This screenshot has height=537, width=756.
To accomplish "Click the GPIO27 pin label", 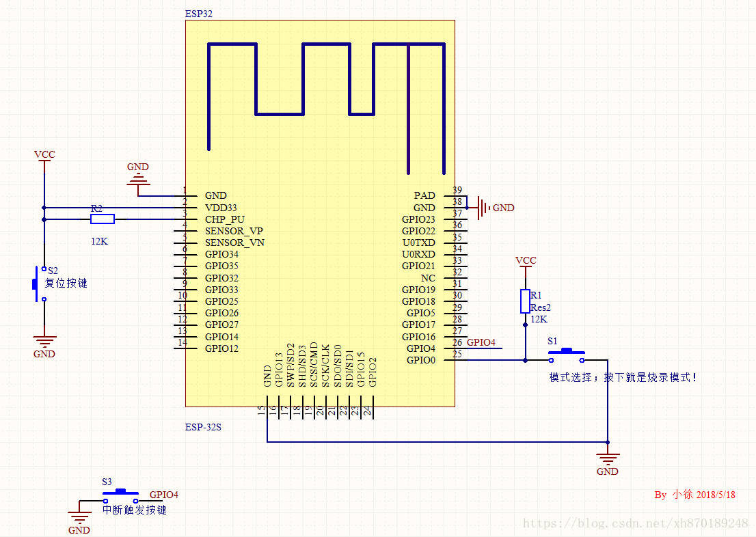I will tap(221, 325).
